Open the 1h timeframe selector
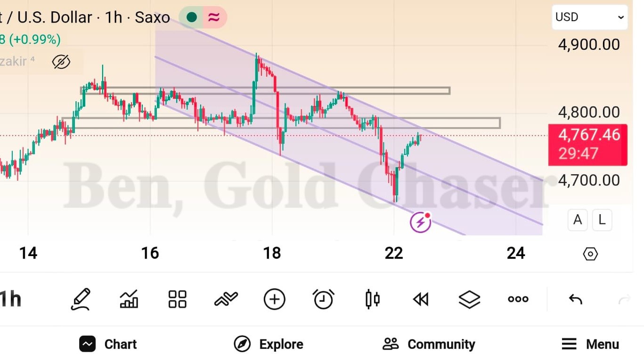The height and width of the screenshot is (362, 644). (10, 299)
